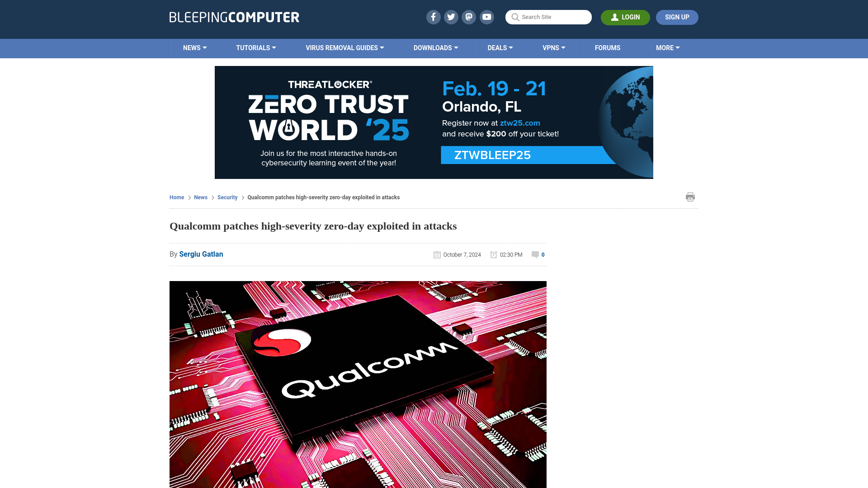Image resolution: width=868 pixels, height=488 pixels.
Task: Open the YouTube social icon link
Action: point(487,17)
